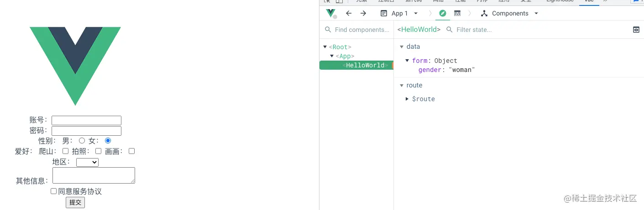Image resolution: width=644 pixels, height=210 pixels.
Task: Check the 画画 hobby checkbox
Action: [x=131, y=151]
